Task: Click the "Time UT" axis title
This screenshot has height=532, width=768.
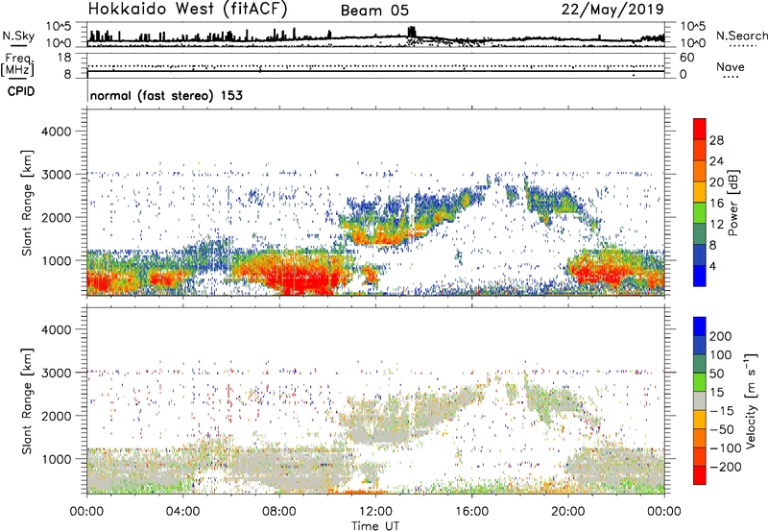Action: click(375, 526)
